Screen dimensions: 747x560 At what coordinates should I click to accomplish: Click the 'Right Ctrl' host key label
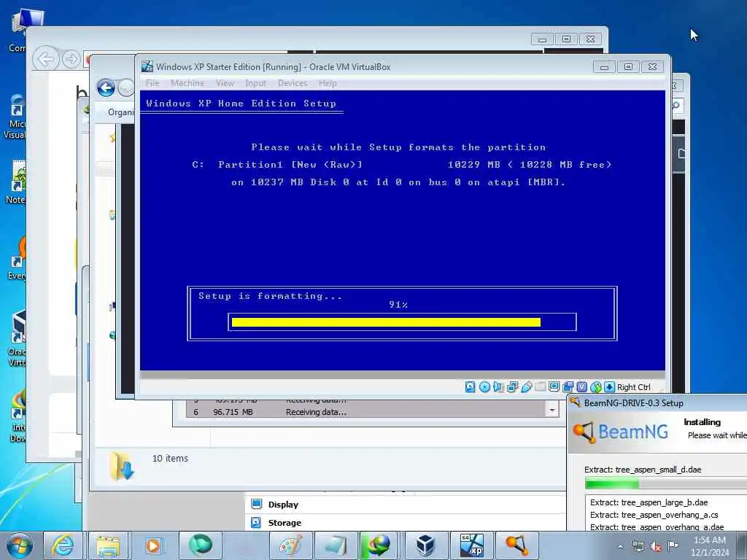[634, 387]
